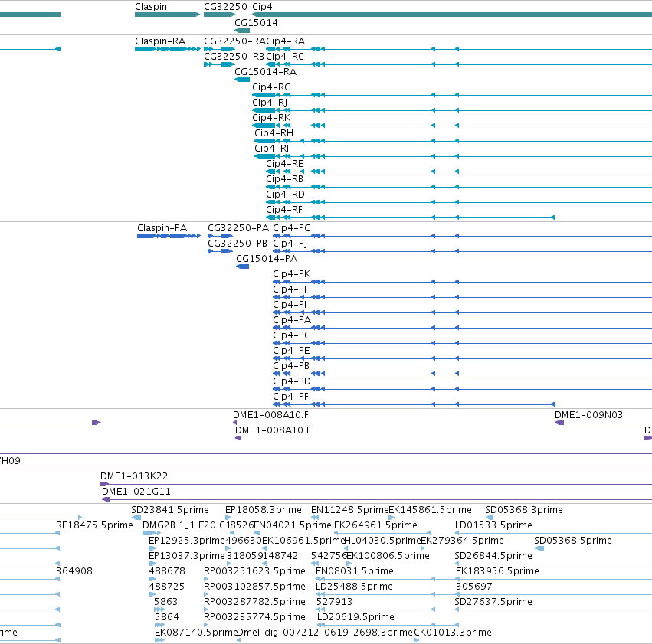Click the Cip4-PJ protein label
The height and width of the screenshot is (644, 652).
[290, 244]
